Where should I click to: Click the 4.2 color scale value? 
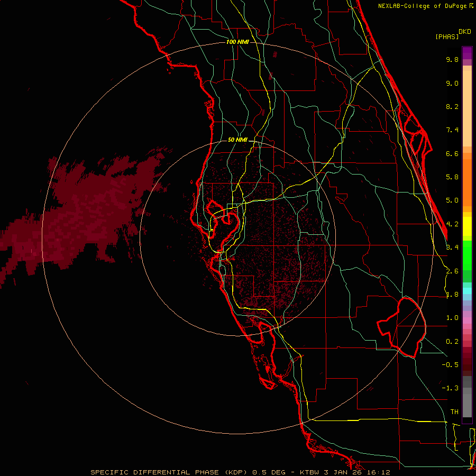coord(452,224)
